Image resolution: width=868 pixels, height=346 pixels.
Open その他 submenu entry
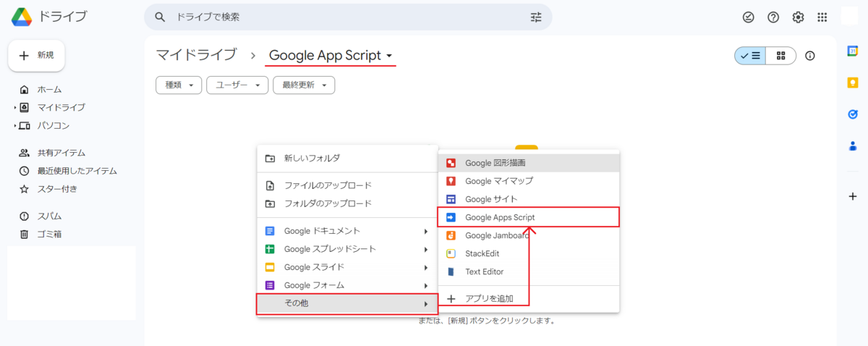[347, 303]
